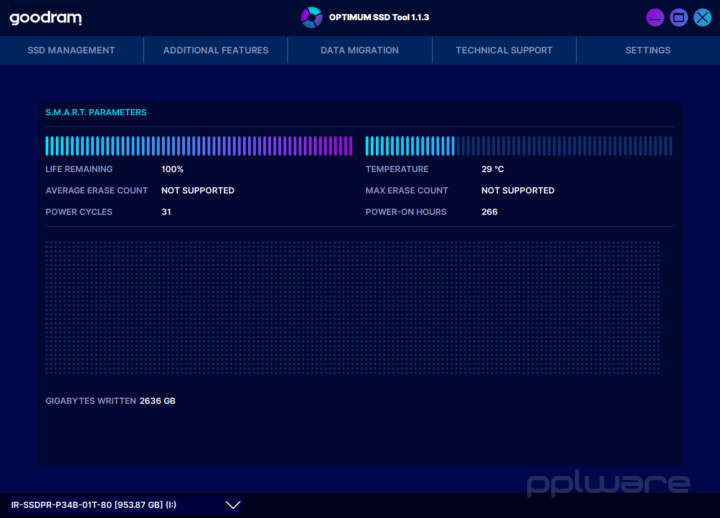
Task: Click the life remaining gradient bar
Action: [199, 146]
